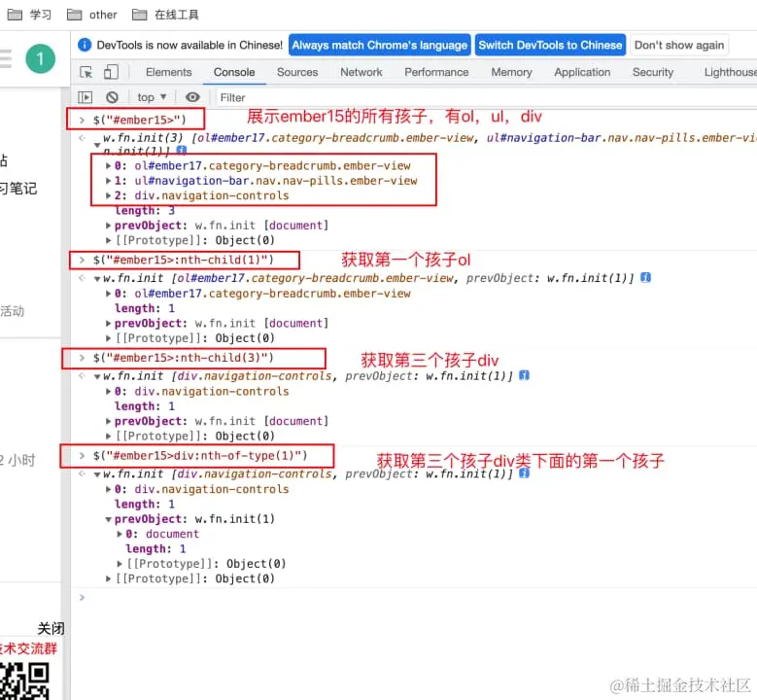Click Don't show again button

click(x=679, y=45)
